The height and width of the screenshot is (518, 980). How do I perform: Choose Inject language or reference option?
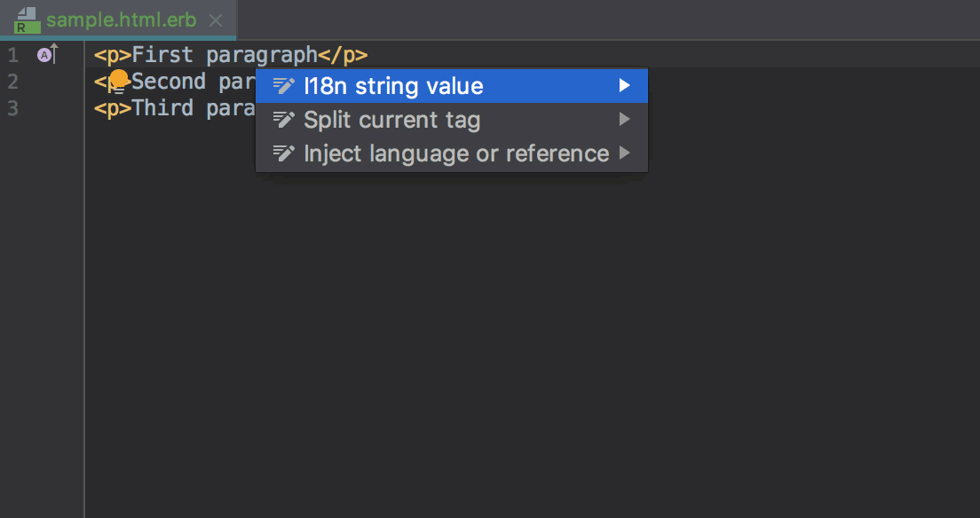click(452, 153)
